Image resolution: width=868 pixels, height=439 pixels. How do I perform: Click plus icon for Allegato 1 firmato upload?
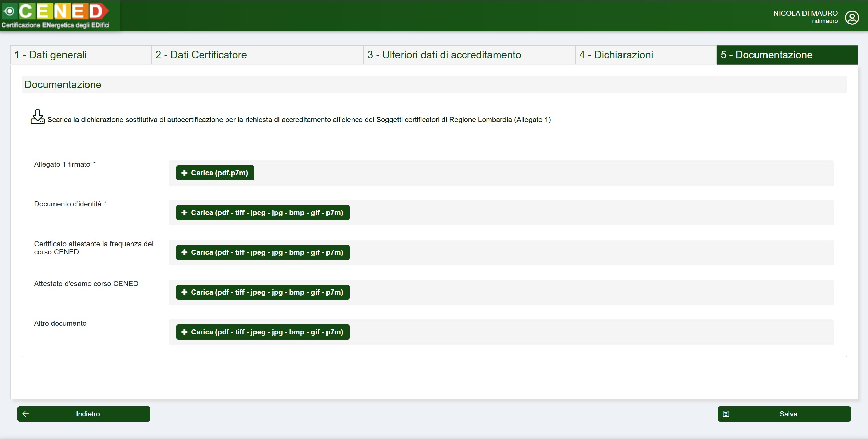click(184, 173)
